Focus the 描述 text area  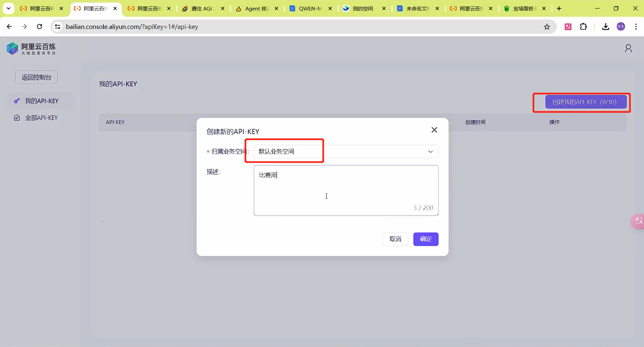[346, 190]
